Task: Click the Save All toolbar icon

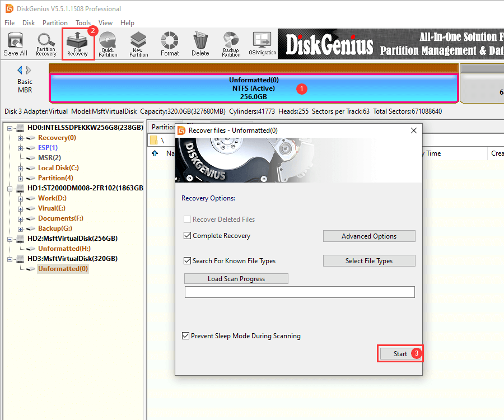Action: pos(16,44)
